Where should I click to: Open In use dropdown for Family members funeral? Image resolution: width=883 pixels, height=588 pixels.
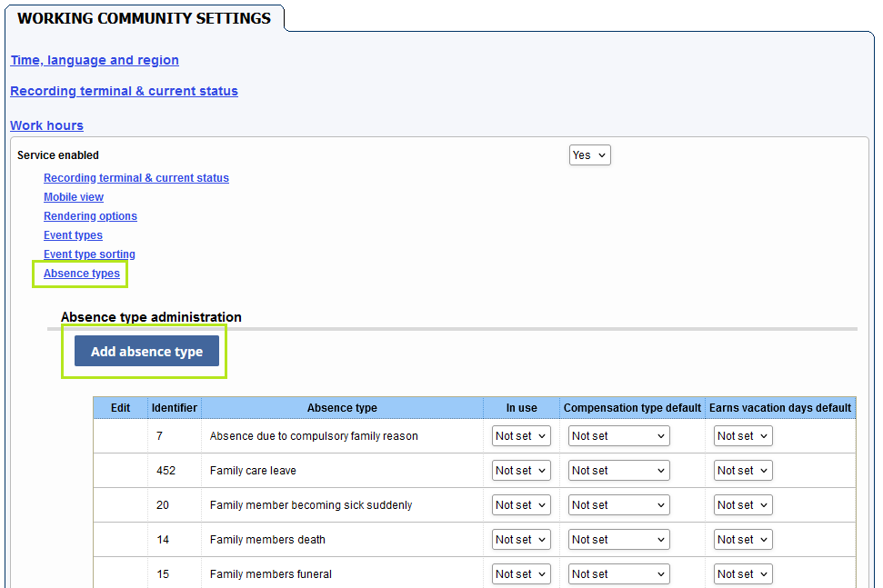(x=521, y=574)
